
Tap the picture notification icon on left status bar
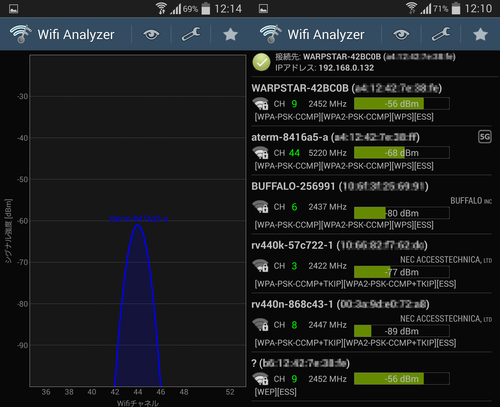point(13,9)
